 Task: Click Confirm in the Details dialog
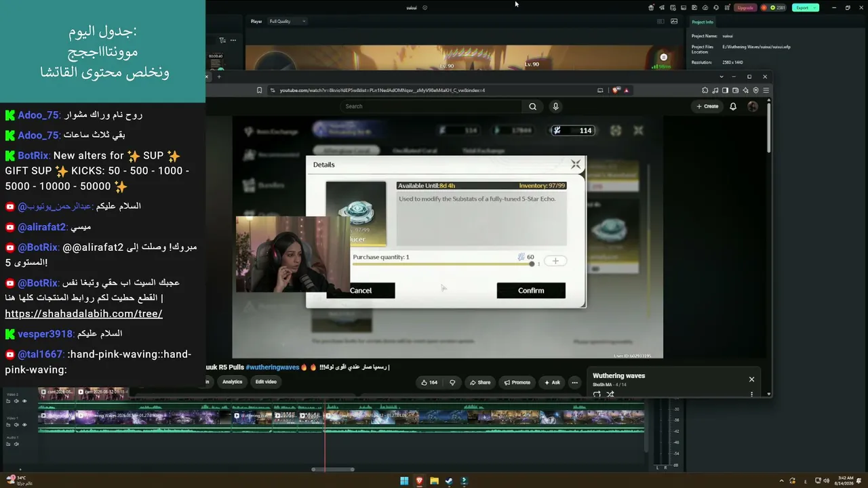(x=531, y=291)
